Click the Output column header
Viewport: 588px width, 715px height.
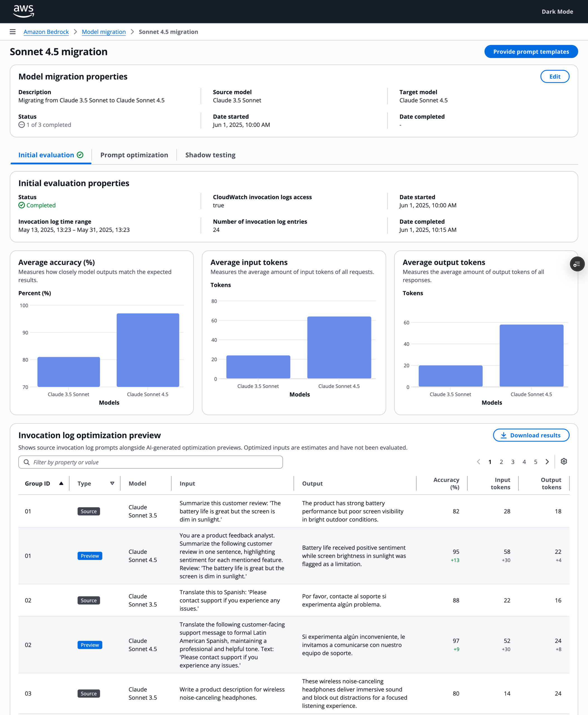312,483
